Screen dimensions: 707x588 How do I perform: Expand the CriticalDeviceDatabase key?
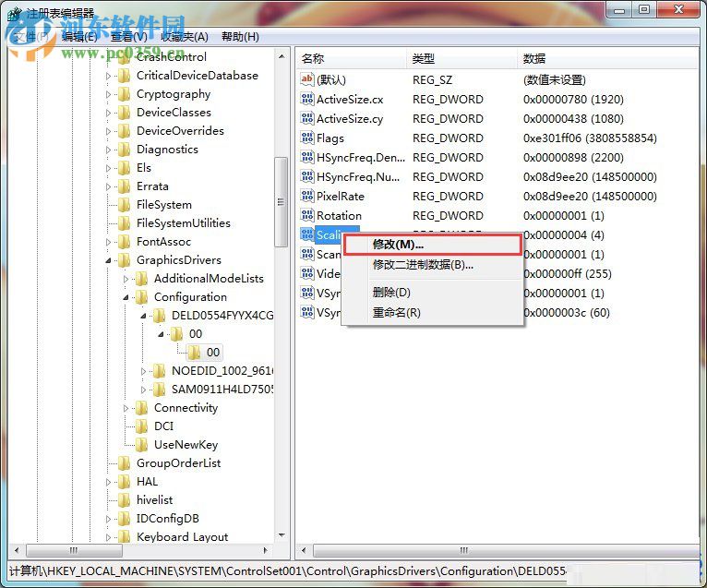(108, 77)
